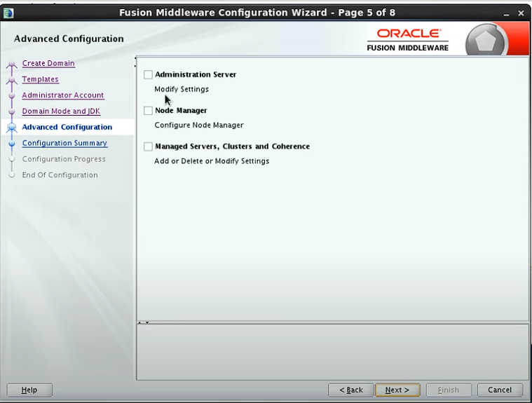Screen dimensions: 532x403
Task: Click the Templates step node icon
Action: tap(11, 80)
